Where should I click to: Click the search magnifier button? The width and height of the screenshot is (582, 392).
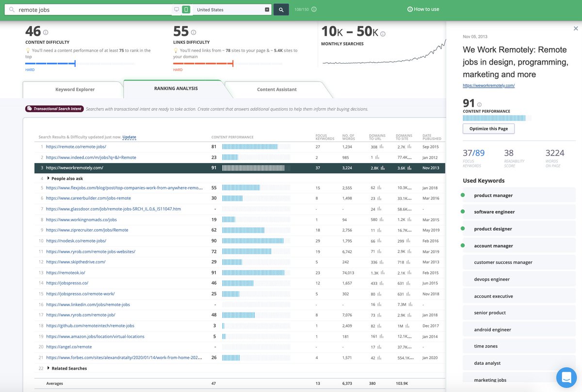click(281, 9)
